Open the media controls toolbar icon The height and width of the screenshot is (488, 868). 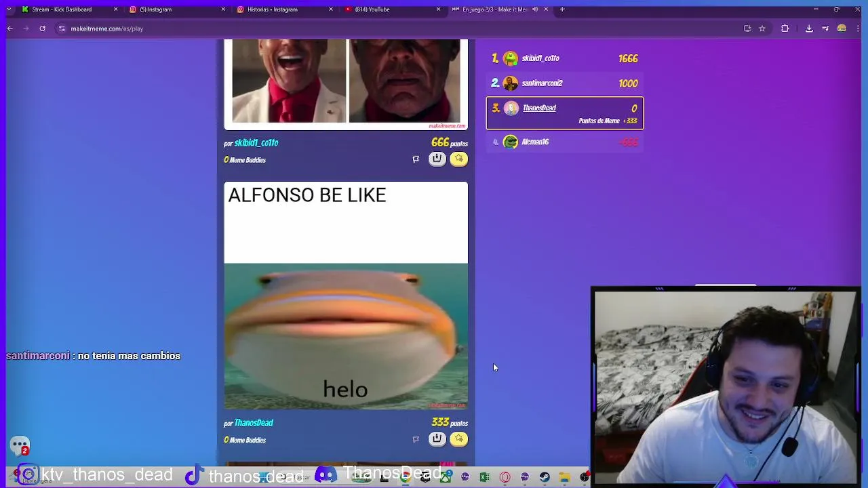click(x=825, y=28)
